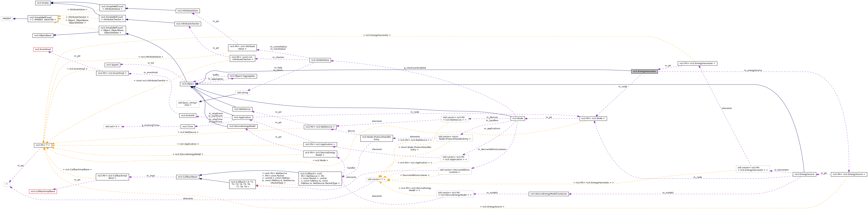The image size is (868, 209).
Task: Open the ns3::Node class node
Action: click(x=518, y=119)
